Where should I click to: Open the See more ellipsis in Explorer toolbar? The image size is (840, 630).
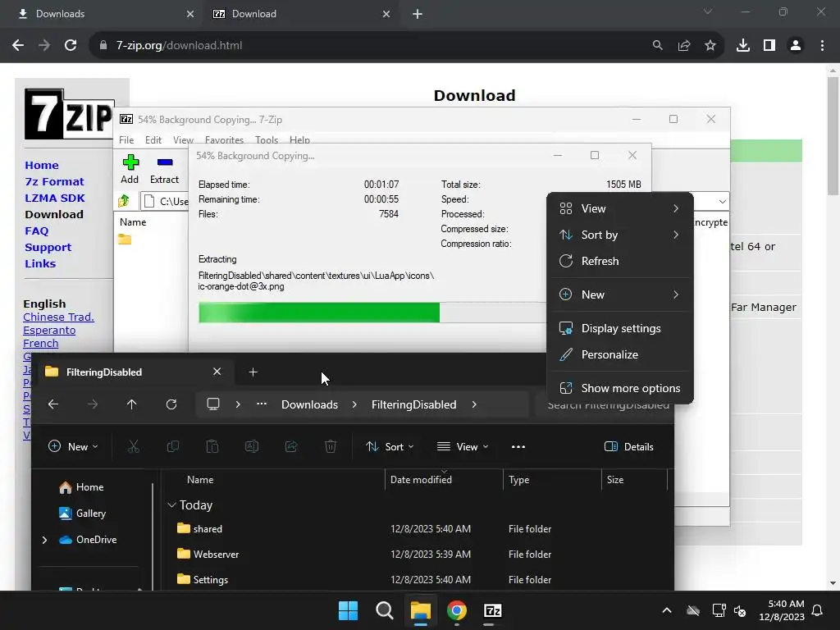[x=518, y=446]
